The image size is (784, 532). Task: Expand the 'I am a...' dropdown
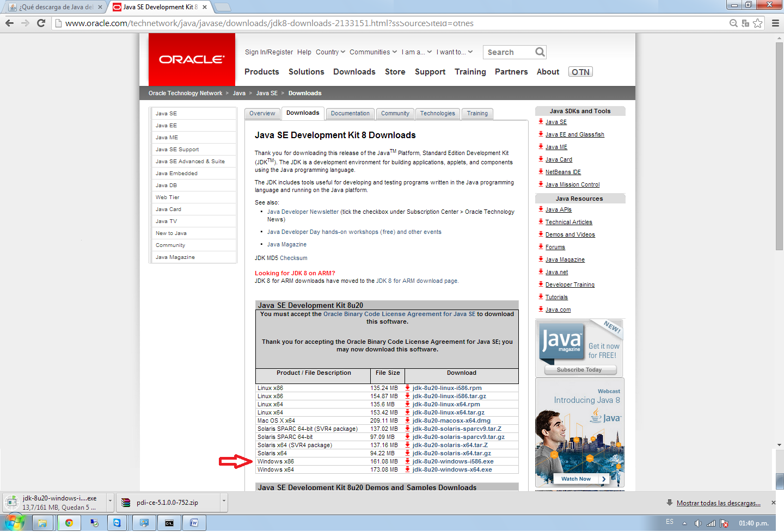point(417,52)
